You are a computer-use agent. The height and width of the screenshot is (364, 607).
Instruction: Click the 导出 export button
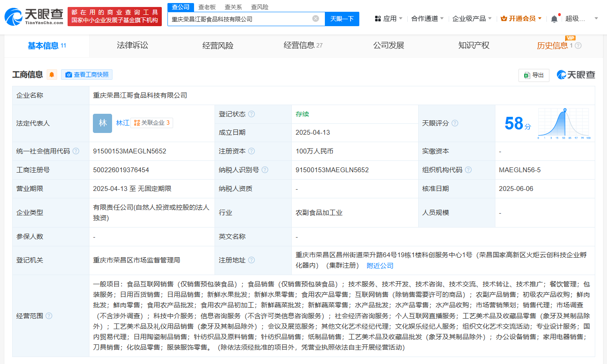[x=534, y=75]
